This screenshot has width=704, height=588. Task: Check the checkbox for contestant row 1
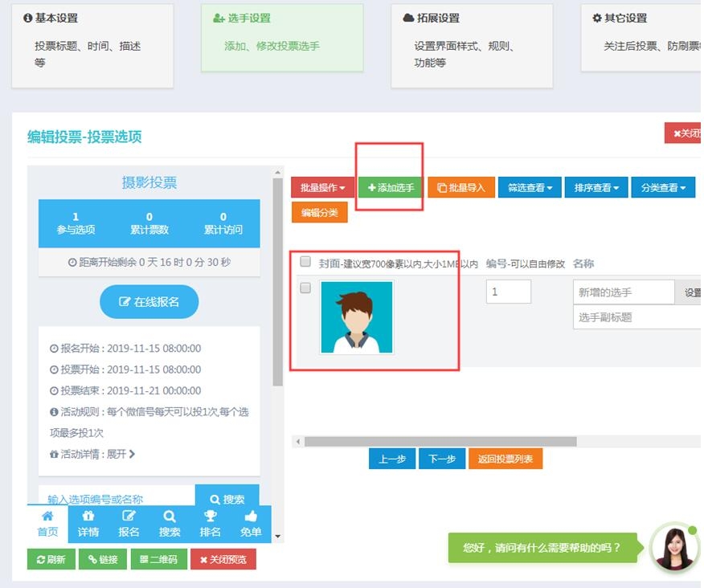pos(305,288)
